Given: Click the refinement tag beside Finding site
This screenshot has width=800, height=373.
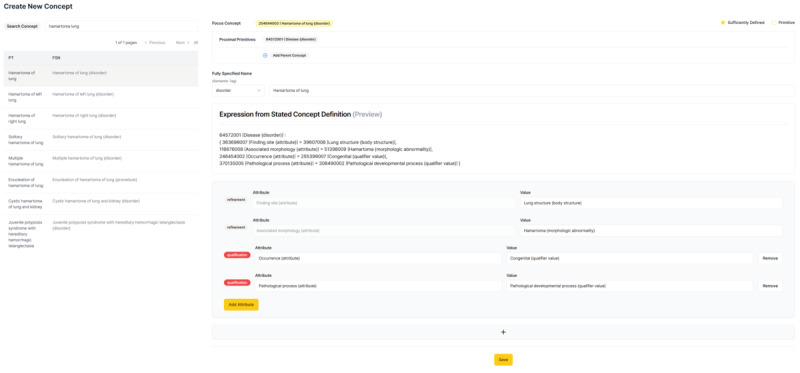Looking at the screenshot, I should point(236,200).
